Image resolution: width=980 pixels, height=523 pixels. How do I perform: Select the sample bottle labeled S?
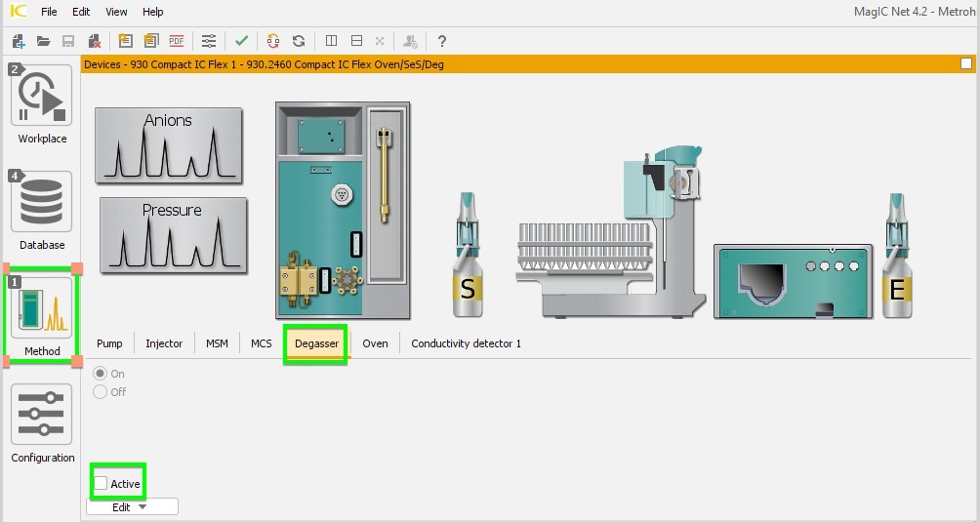(467, 255)
